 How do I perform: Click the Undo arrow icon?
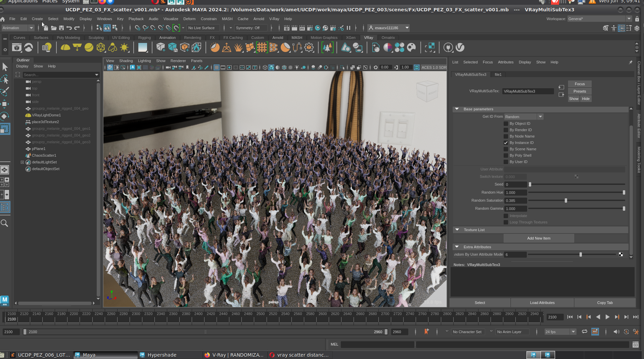69,28
